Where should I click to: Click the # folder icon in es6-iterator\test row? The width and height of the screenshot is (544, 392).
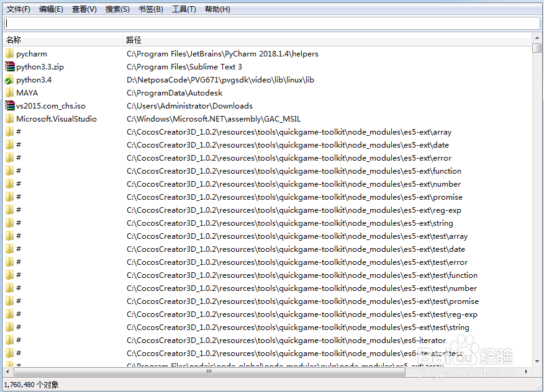(10, 353)
